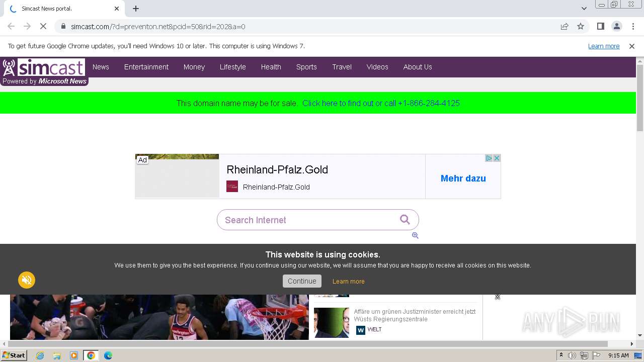Open the media player taskbar icon

coord(74,355)
